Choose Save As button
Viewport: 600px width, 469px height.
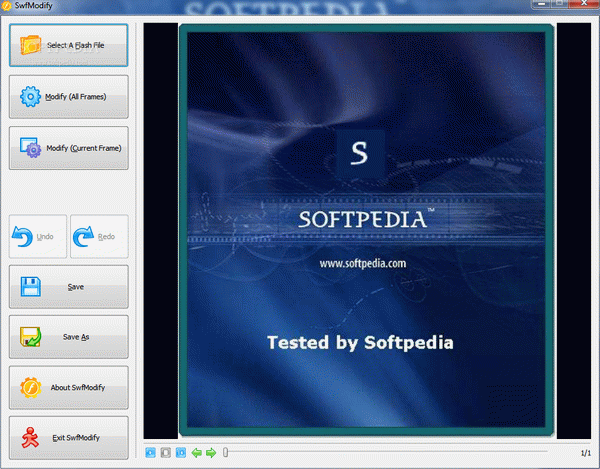69,337
